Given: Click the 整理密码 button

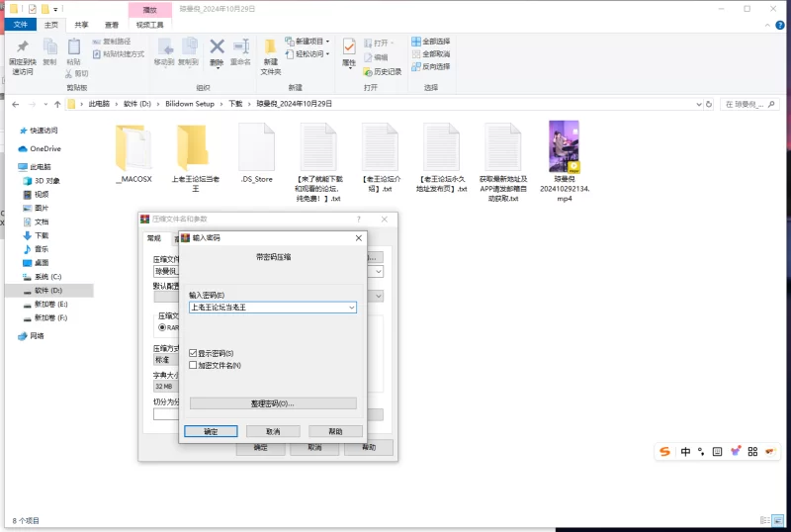Looking at the screenshot, I should click(273, 403).
